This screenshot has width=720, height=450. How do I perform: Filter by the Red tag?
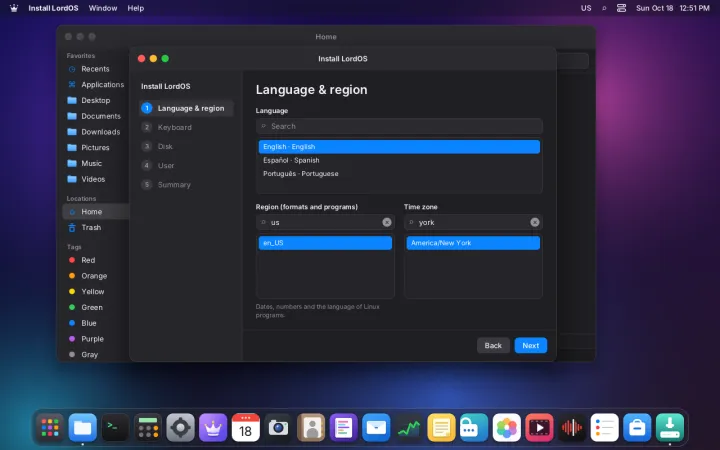[95, 260]
